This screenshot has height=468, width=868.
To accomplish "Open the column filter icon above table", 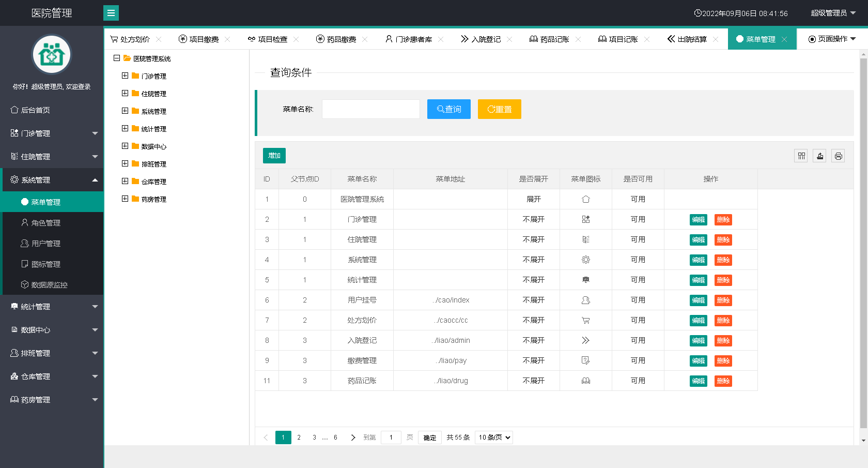I will [801, 156].
